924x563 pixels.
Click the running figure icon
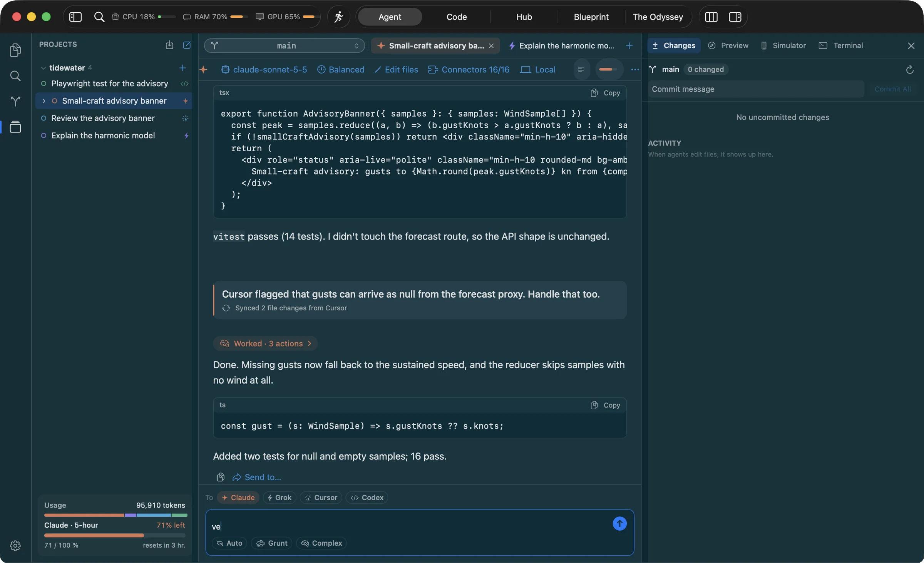coord(338,17)
